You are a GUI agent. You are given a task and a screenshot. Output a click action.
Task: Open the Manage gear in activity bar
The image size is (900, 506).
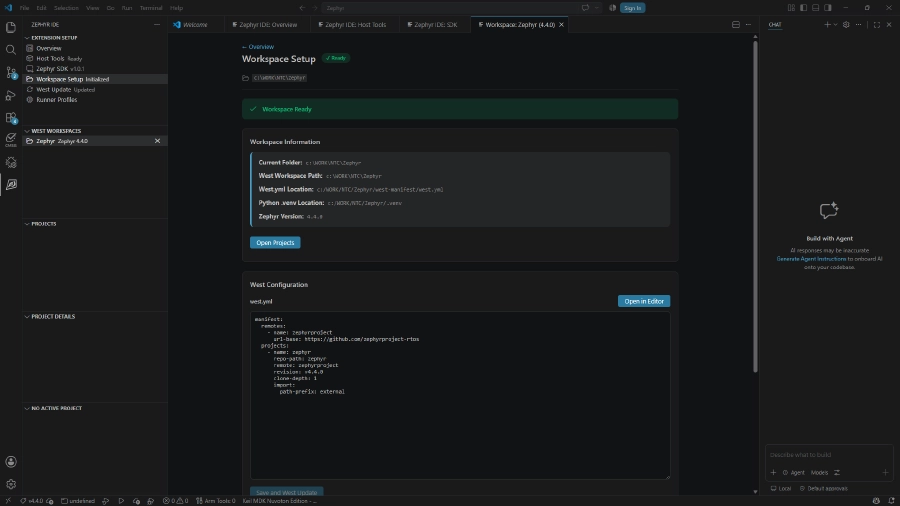click(x=10, y=484)
